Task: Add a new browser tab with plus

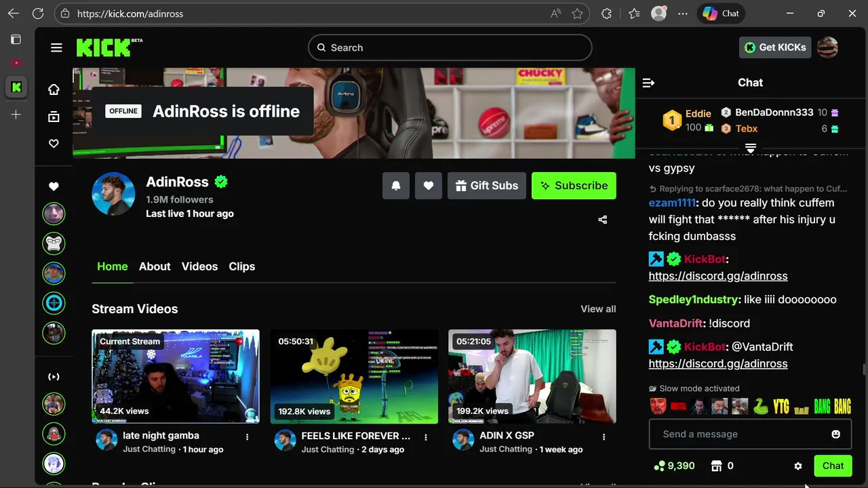Action: [16, 115]
